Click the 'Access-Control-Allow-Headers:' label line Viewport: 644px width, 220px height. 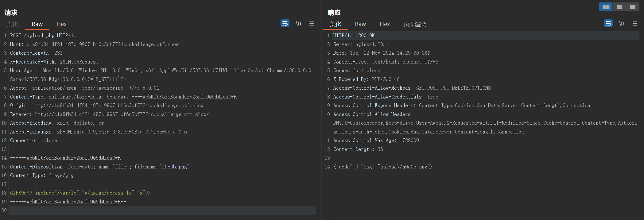pyautogui.click(x=373, y=114)
